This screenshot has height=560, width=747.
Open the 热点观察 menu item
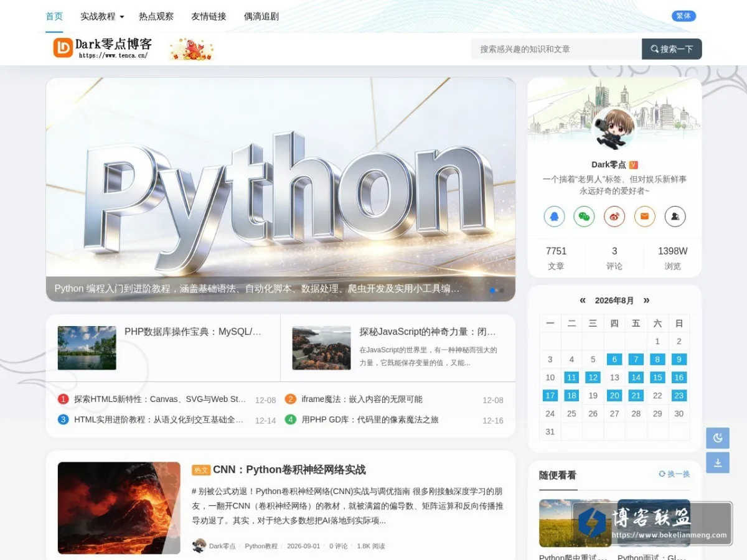point(156,17)
